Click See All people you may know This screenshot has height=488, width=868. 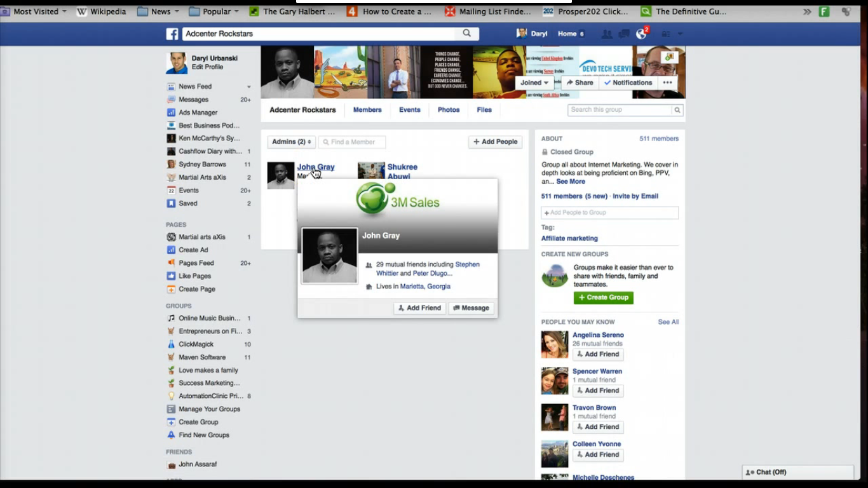click(668, 322)
